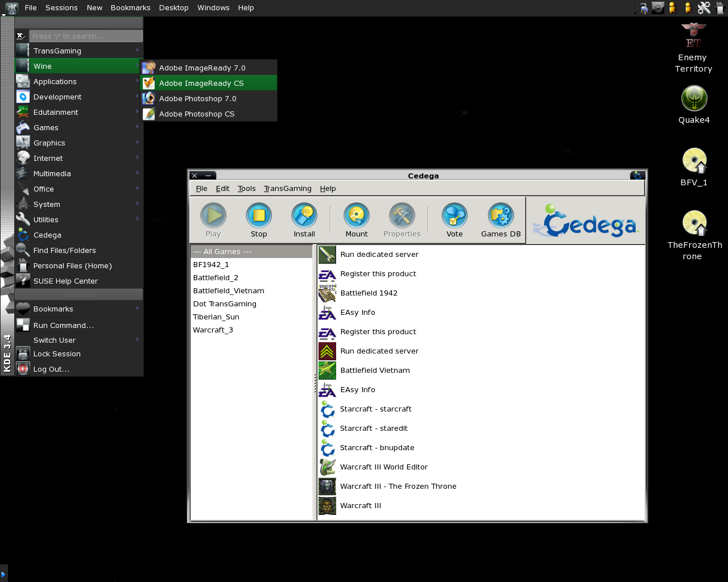
Task: Select Battlefield_Vietnam in the games list
Action: (x=251, y=291)
